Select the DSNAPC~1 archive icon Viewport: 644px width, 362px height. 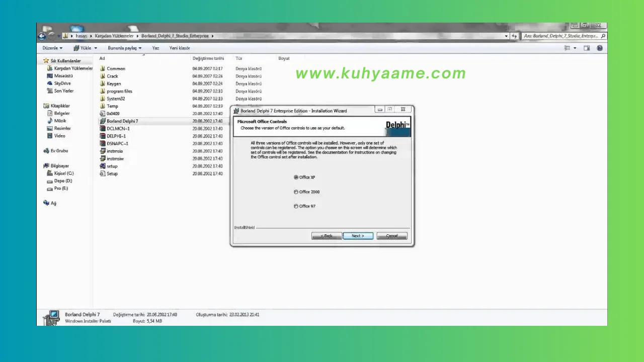pos(102,143)
